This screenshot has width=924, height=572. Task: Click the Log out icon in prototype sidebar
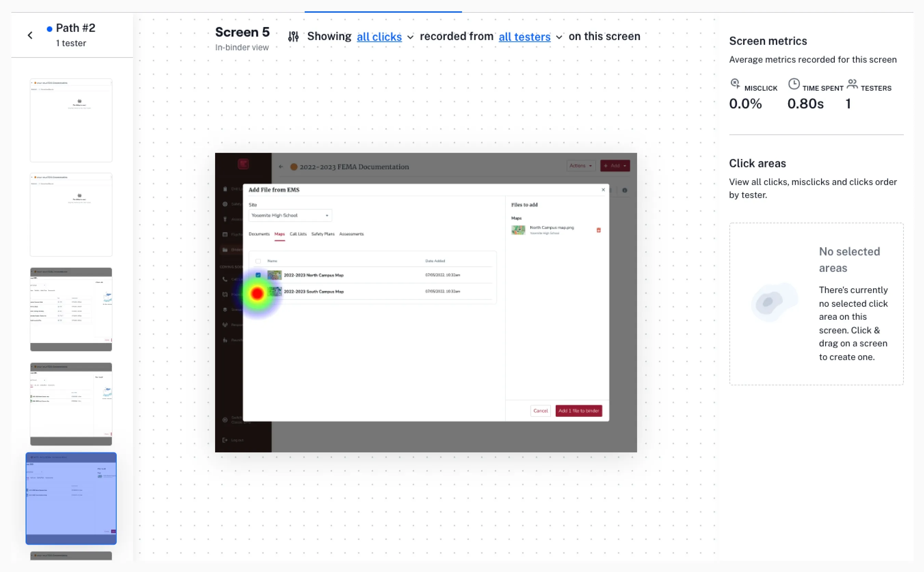pos(225,440)
